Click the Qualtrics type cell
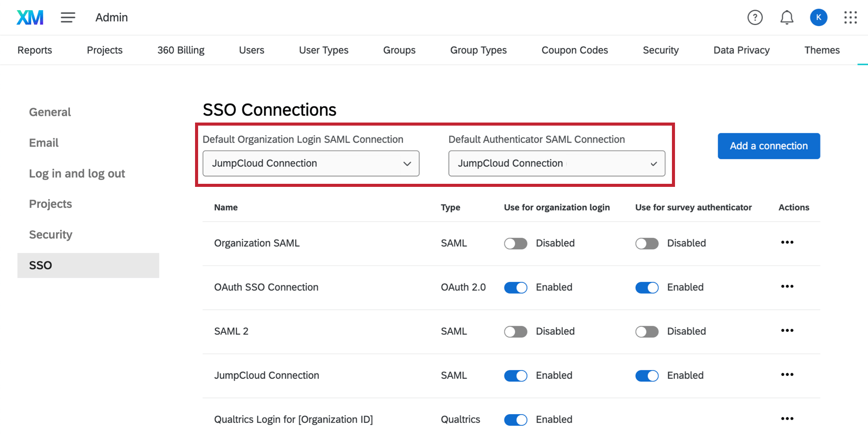Viewport: 868px width, 434px height. [461, 420]
